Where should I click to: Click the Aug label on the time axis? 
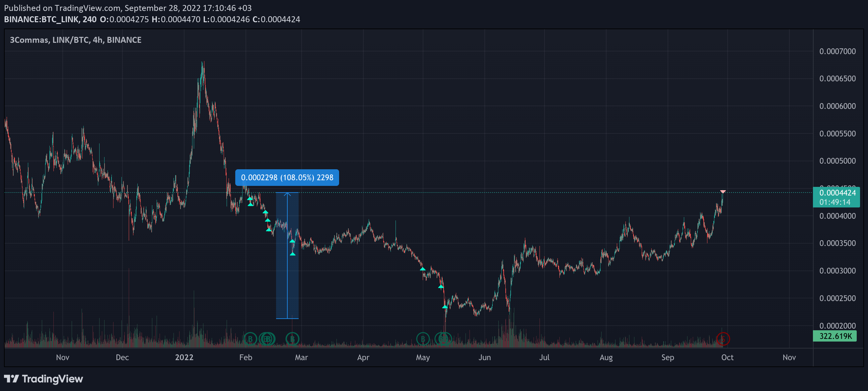(606, 357)
